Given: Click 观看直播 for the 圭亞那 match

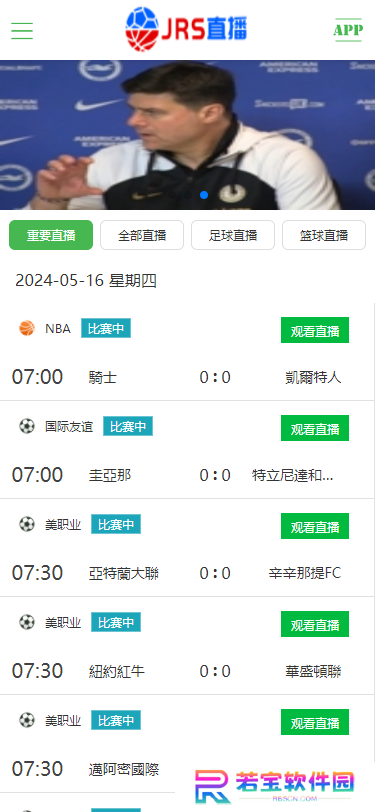Looking at the screenshot, I should pyautogui.click(x=315, y=428).
